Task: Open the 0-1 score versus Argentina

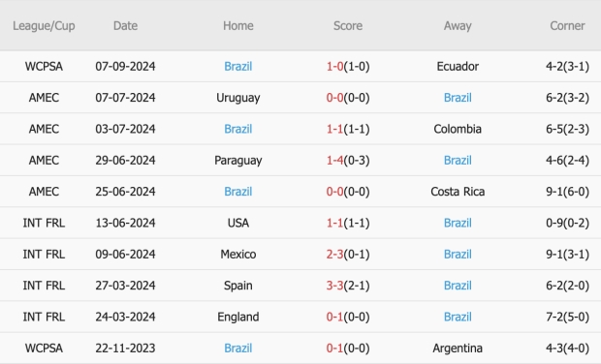Action: (x=334, y=348)
